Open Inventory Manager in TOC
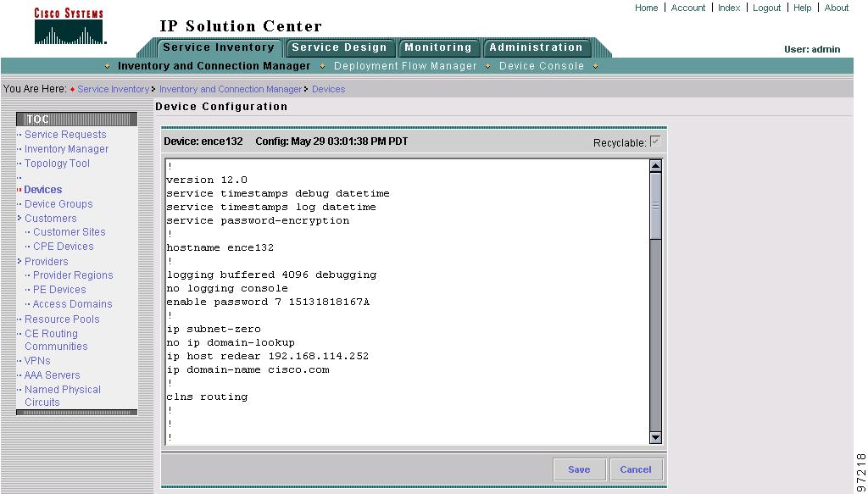The image size is (868, 494). 66,149
